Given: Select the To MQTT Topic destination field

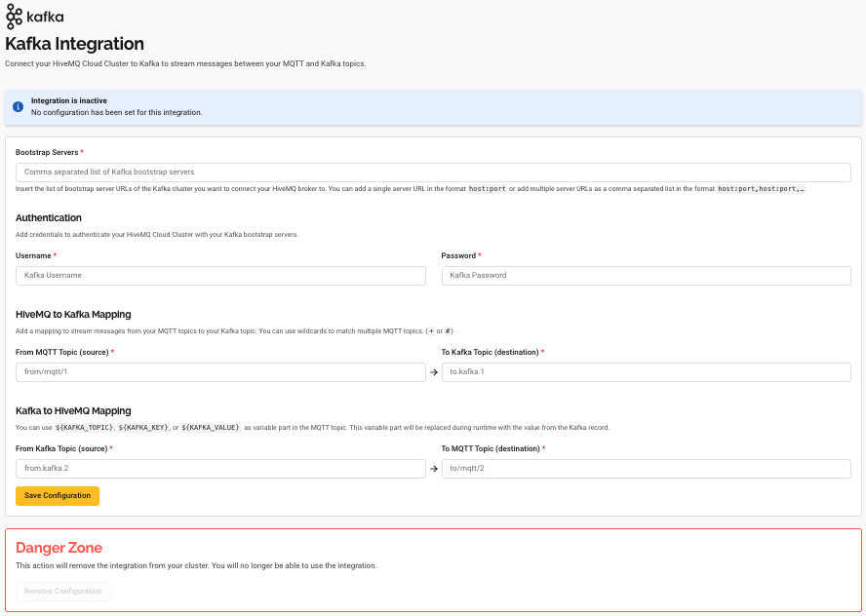Looking at the screenshot, I should [647, 469].
